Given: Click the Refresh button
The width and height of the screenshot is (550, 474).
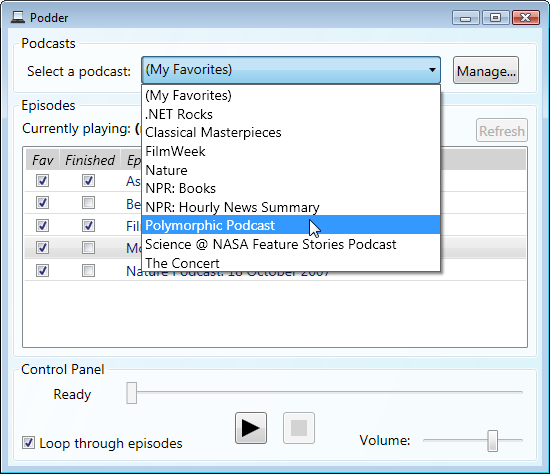Looking at the screenshot, I should tap(502, 131).
